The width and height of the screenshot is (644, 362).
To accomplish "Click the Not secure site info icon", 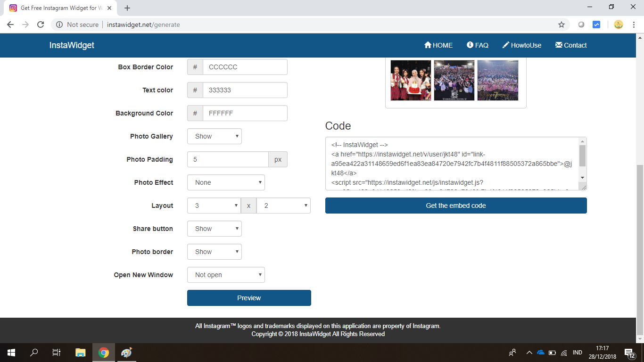I will tap(59, 25).
